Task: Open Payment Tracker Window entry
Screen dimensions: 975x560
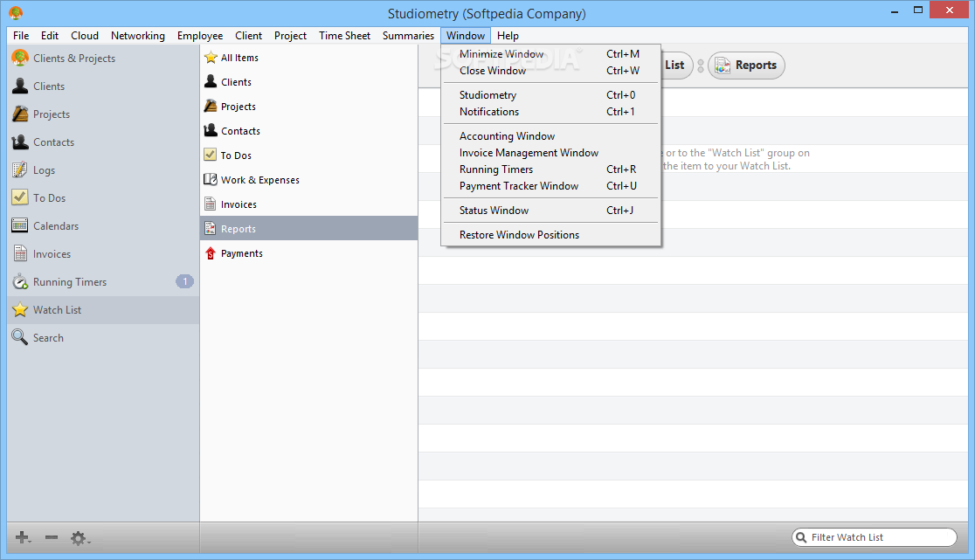Action: pos(551,186)
